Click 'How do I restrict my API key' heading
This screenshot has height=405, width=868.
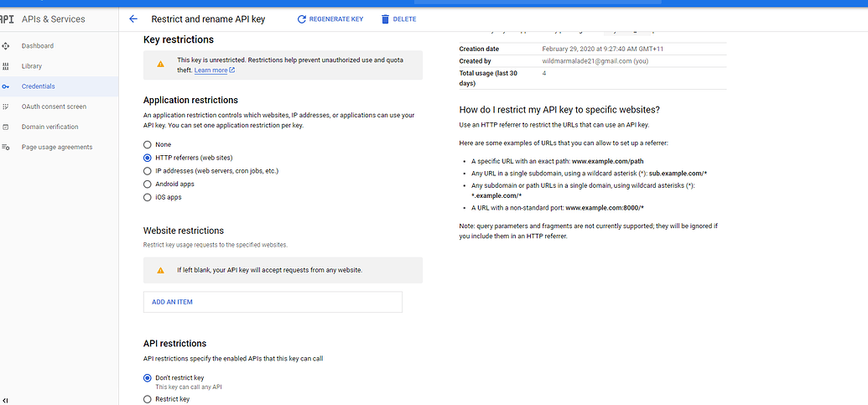pos(559,110)
